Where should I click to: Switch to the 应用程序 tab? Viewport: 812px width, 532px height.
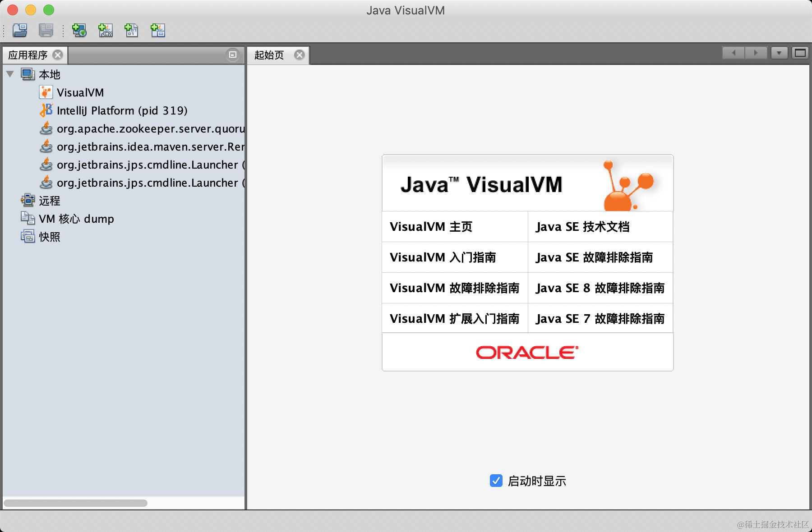click(x=28, y=55)
